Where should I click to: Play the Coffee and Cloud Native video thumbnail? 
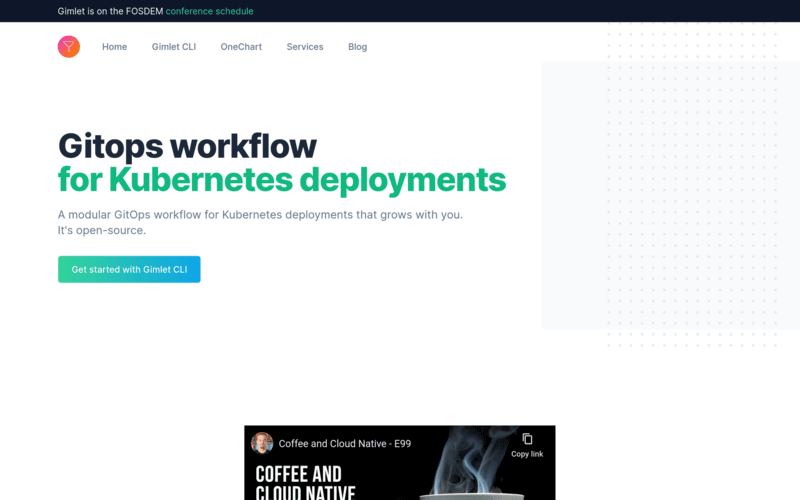click(399, 463)
